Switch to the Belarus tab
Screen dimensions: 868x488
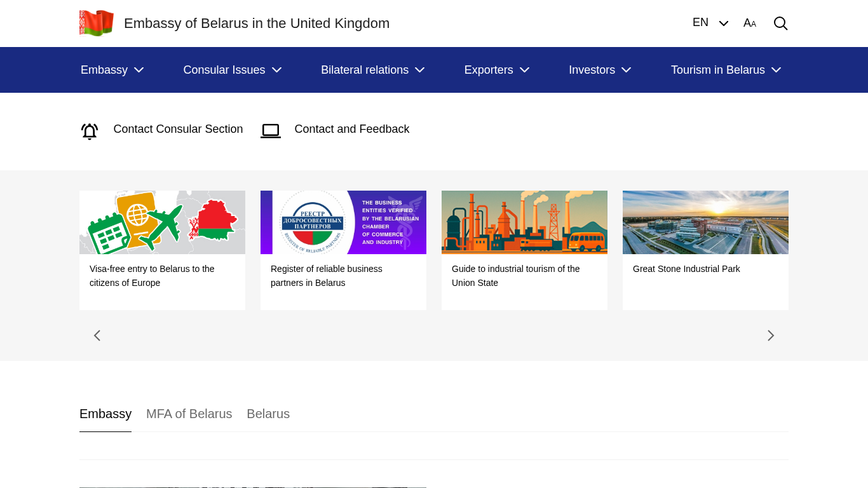268,414
